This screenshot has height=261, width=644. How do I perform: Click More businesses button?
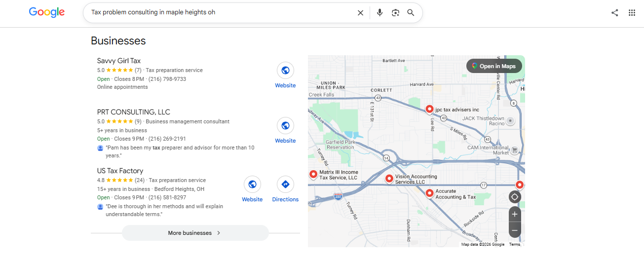point(195,233)
